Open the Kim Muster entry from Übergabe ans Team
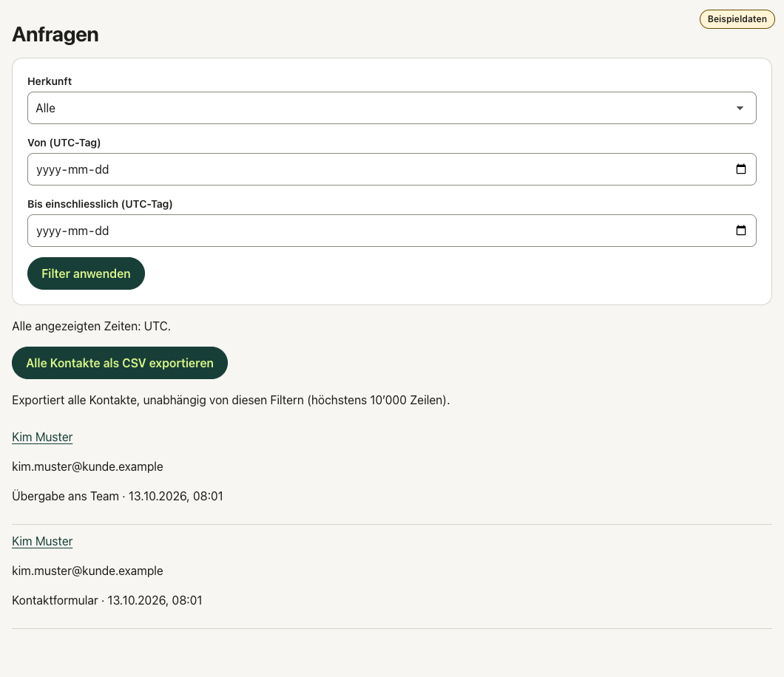Image resolution: width=784 pixels, height=677 pixels. pos(42,438)
